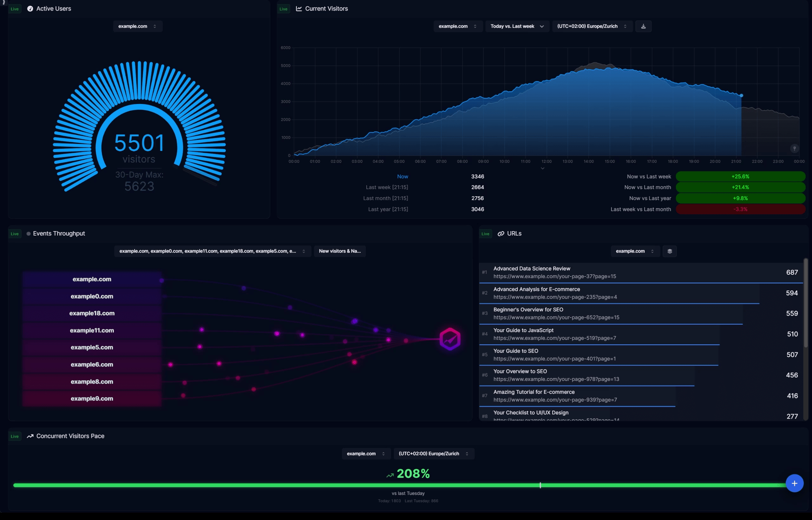Click the New visitors & Na... filter
This screenshot has height=520, width=812.
click(340, 251)
